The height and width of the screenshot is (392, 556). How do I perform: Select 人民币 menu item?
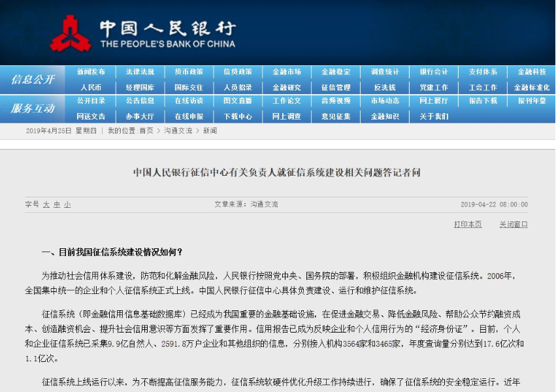pyautogui.click(x=91, y=88)
